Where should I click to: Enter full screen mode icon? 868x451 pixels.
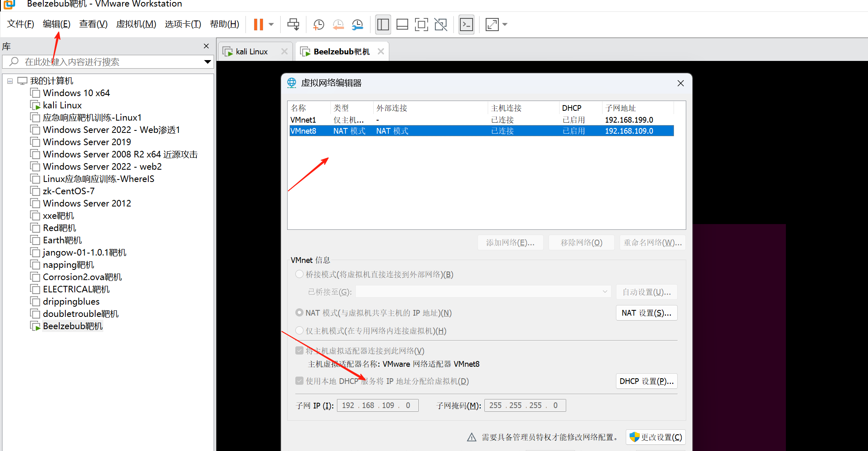[x=422, y=24]
